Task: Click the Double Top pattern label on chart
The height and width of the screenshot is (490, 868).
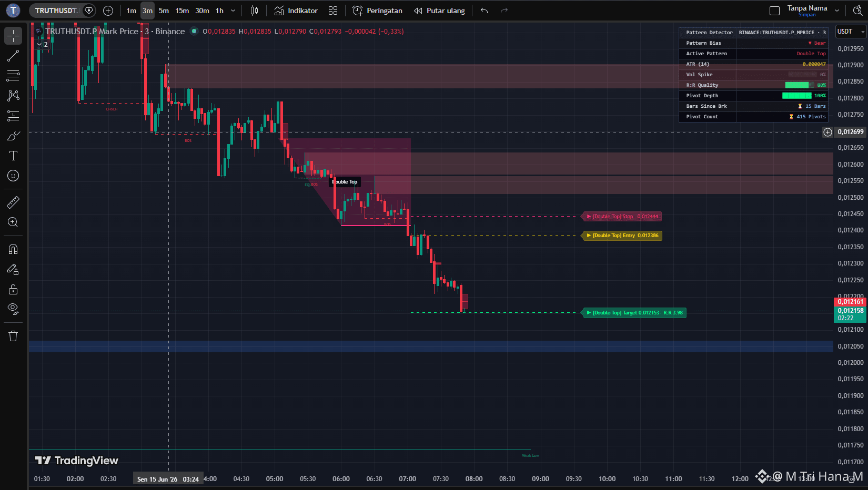Action: tap(345, 182)
